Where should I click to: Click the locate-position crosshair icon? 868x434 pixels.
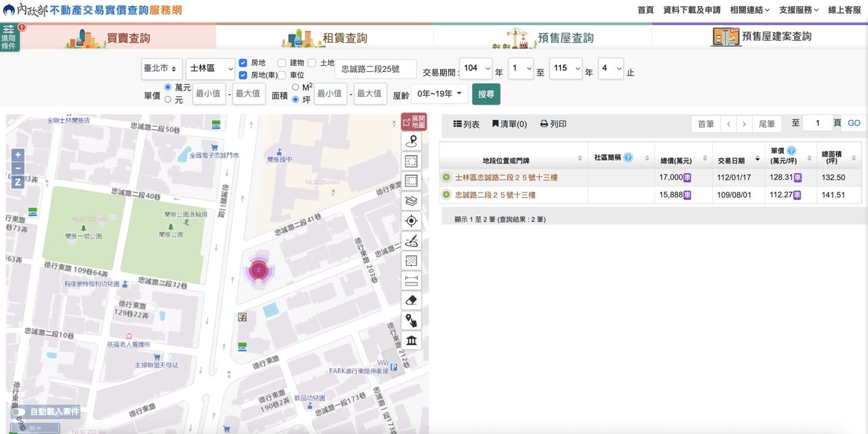[x=411, y=221]
